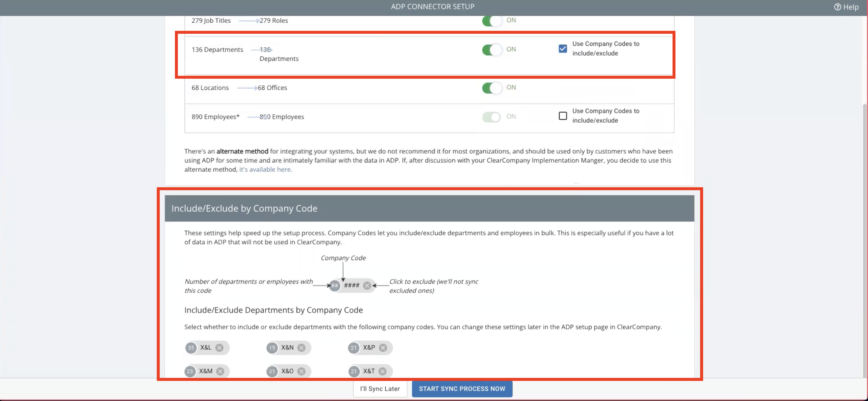Screen dimensions: 868x401
Task: Click I'll Sync Later button
Action: click(x=380, y=389)
